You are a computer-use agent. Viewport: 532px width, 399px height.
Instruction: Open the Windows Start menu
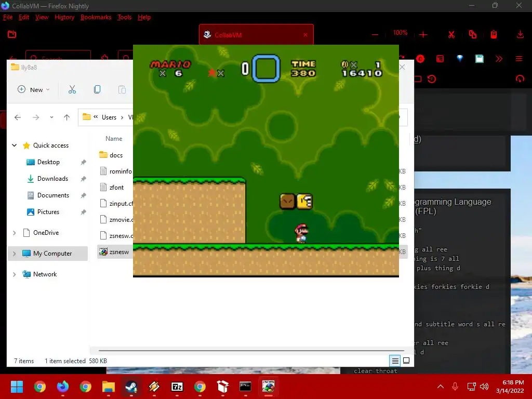click(x=17, y=387)
